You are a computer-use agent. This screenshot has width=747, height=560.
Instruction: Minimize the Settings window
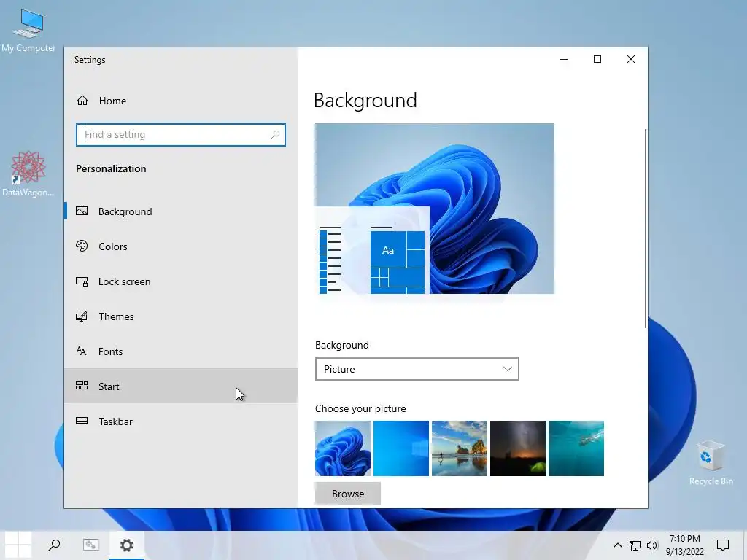tap(564, 59)
